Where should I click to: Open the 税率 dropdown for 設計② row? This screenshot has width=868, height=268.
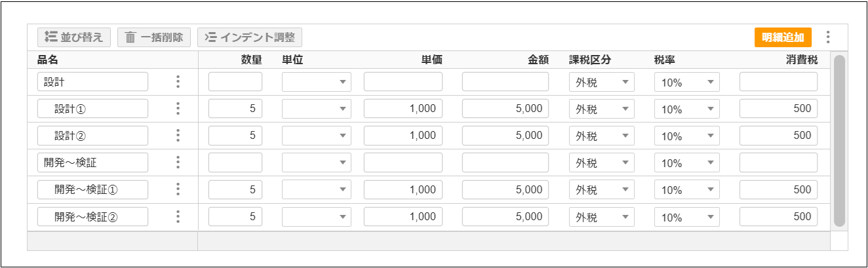[x=686, y=136]
